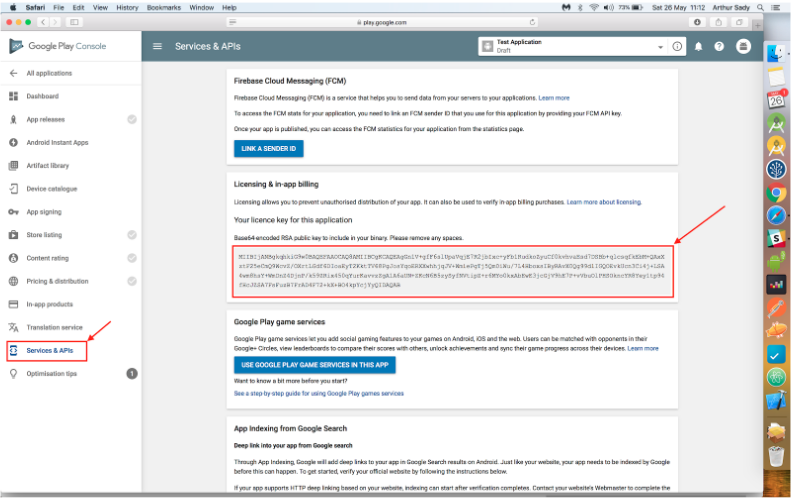
Task: Open the History menu
Action: pos(127,8)
